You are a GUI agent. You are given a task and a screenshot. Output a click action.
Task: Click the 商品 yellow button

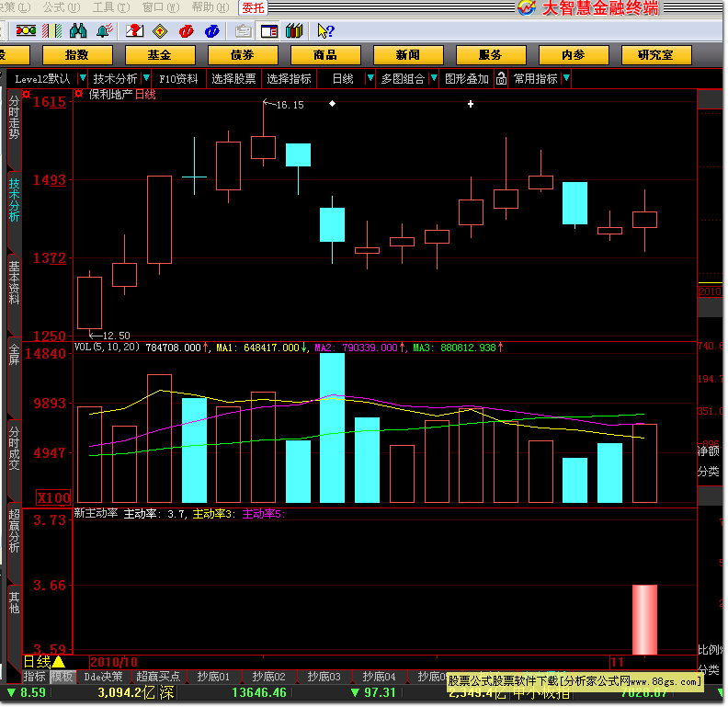[325, 55]
